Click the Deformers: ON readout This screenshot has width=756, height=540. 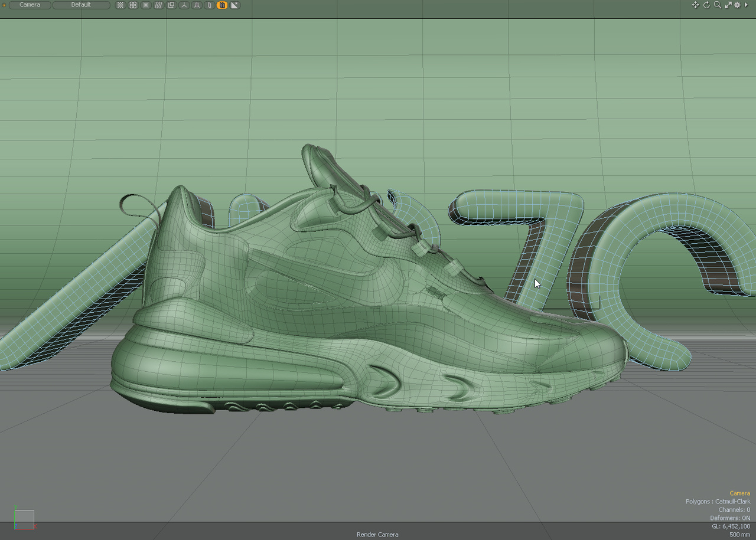click(x=730, y=518)
